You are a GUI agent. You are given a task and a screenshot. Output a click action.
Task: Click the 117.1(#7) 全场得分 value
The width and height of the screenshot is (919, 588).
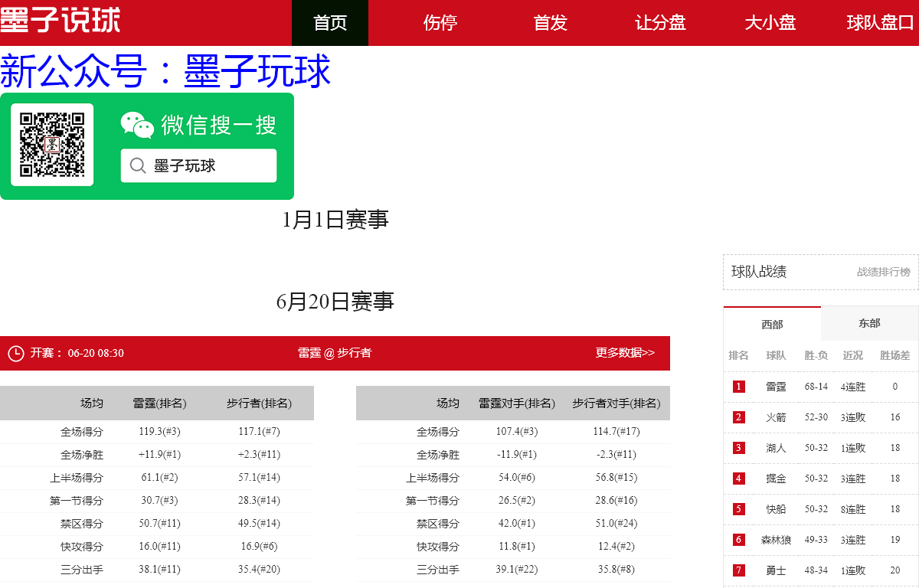tap(259, 432)
